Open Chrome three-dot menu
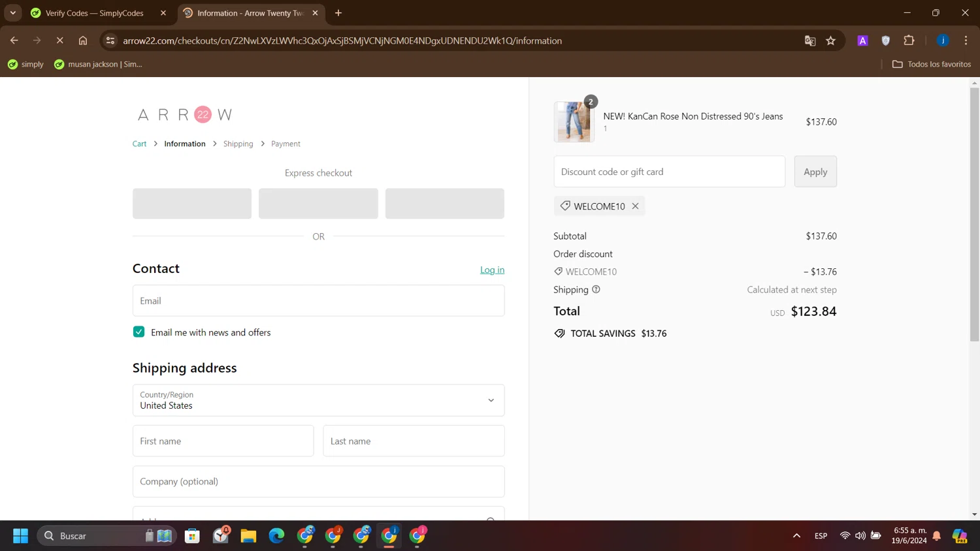 pyautogui.click(x=966, y=40)
